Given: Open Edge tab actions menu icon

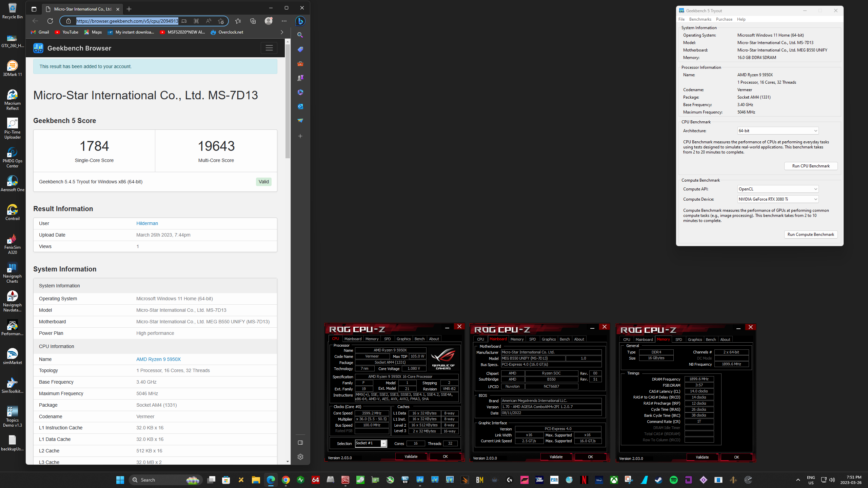Looking at the screenshot, I should (x=34, y=9).
